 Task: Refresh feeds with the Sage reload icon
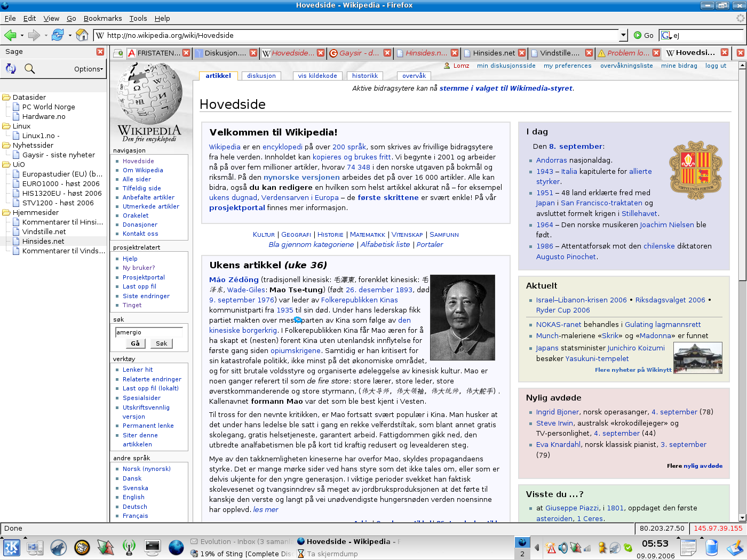coord(11,68)
